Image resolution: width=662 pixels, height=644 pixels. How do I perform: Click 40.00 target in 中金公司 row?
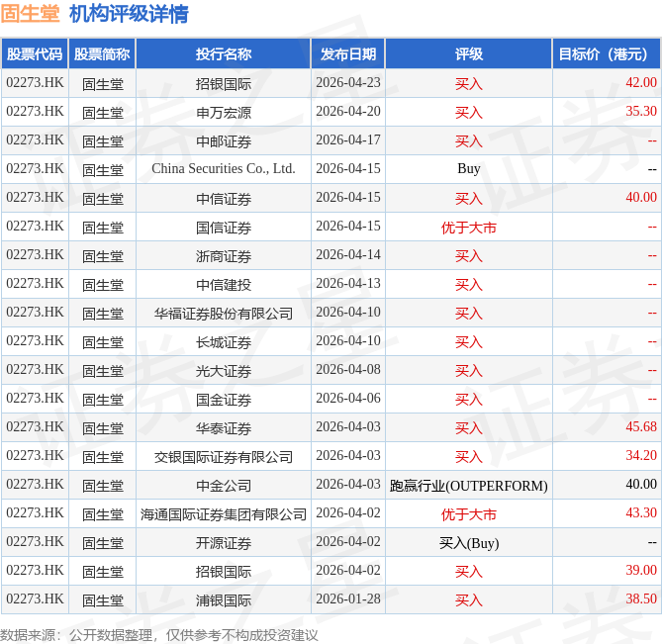tap(641, 485)
